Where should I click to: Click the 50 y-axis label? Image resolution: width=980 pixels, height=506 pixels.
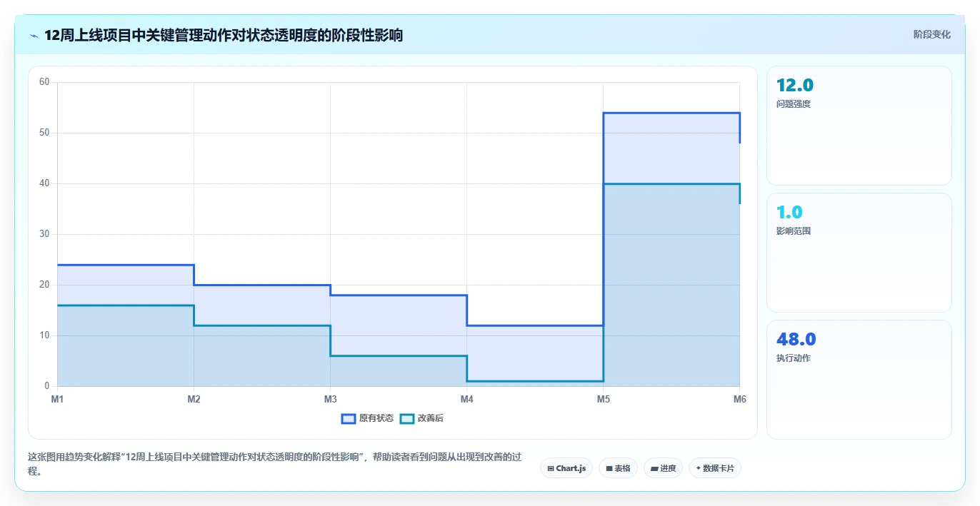44,133
